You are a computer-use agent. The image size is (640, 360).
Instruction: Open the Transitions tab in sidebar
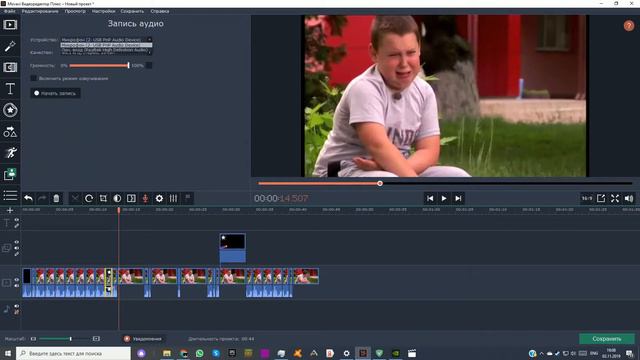[10, 67]
